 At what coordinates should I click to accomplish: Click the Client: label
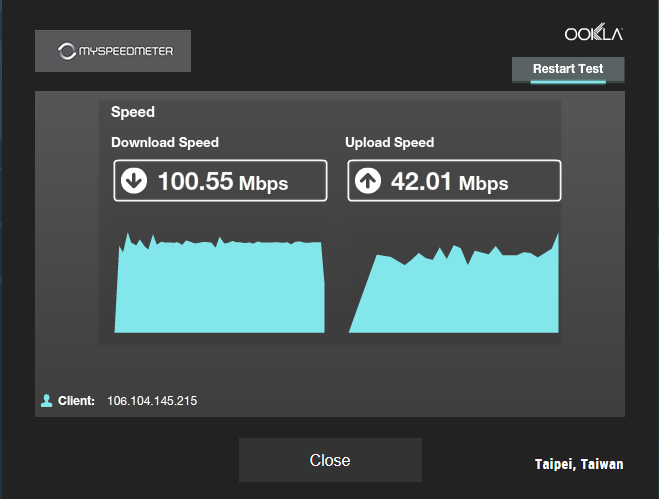(76, 401)
